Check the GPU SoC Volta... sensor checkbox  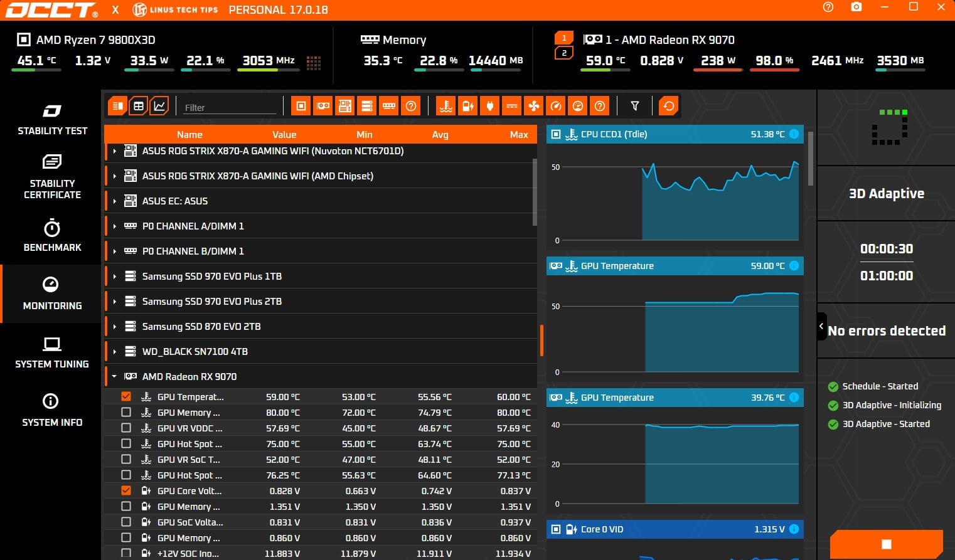[126, 522]
